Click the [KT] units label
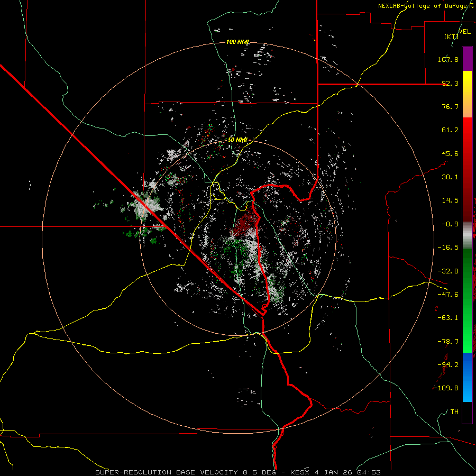Screen dimensions: 476x476 [x=451, y=36]
